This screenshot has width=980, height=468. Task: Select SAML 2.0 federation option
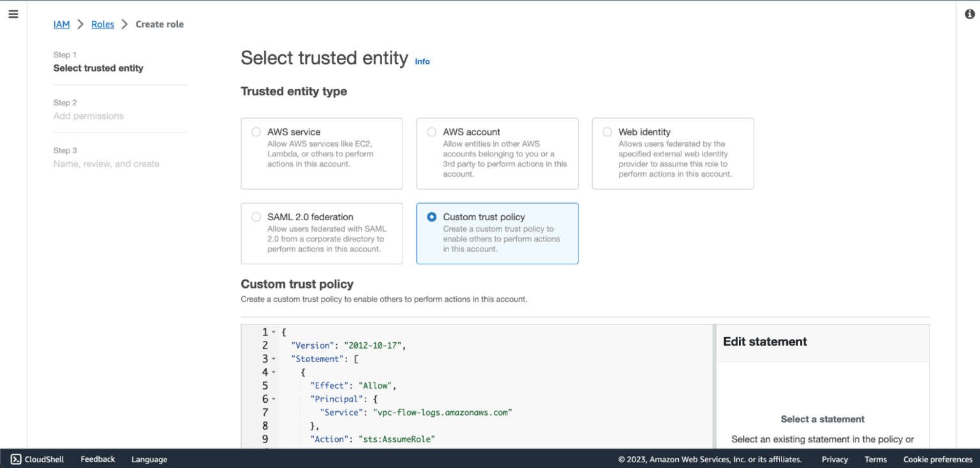[256, 217]
